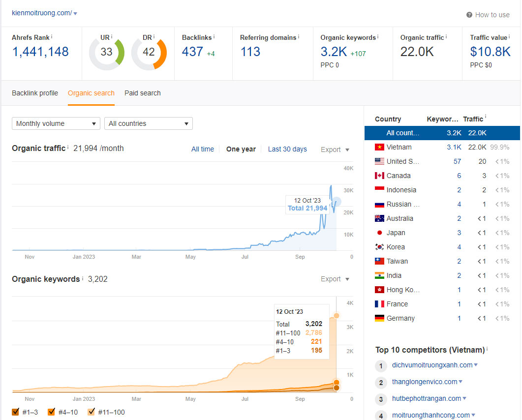The height and width of the screenshot is (420, 522).
Task: Expand dropdown arrow next to hutbephottrangan.com
Action: [464, 398]
